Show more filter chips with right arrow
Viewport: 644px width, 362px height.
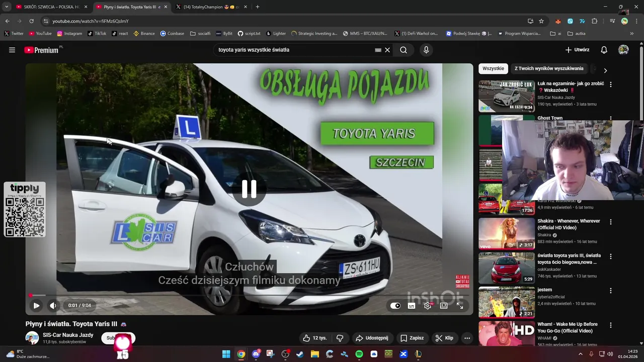tap(605, 70)
